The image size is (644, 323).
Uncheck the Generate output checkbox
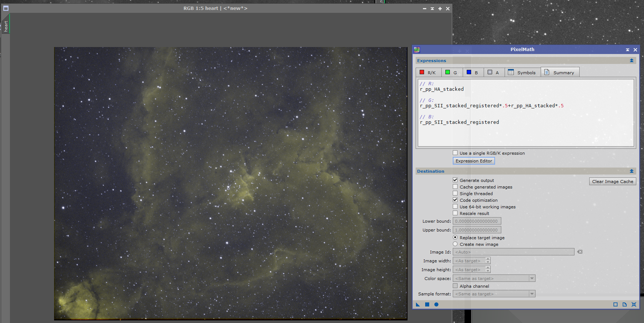(x=455, y=180)
